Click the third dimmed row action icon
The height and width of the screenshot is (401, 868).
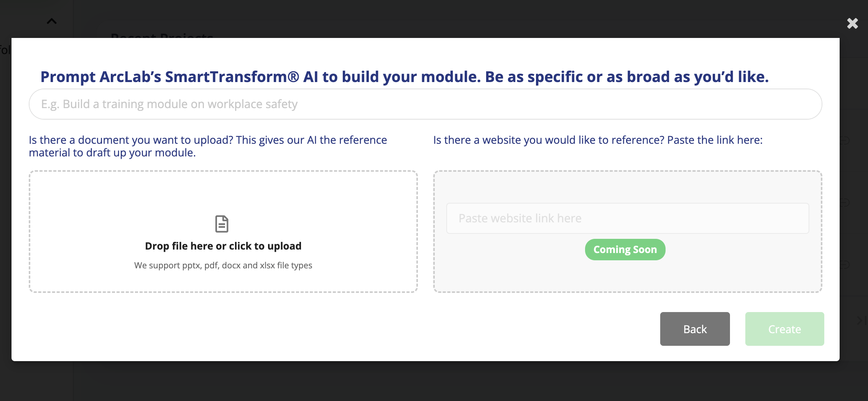coord(845,265)
